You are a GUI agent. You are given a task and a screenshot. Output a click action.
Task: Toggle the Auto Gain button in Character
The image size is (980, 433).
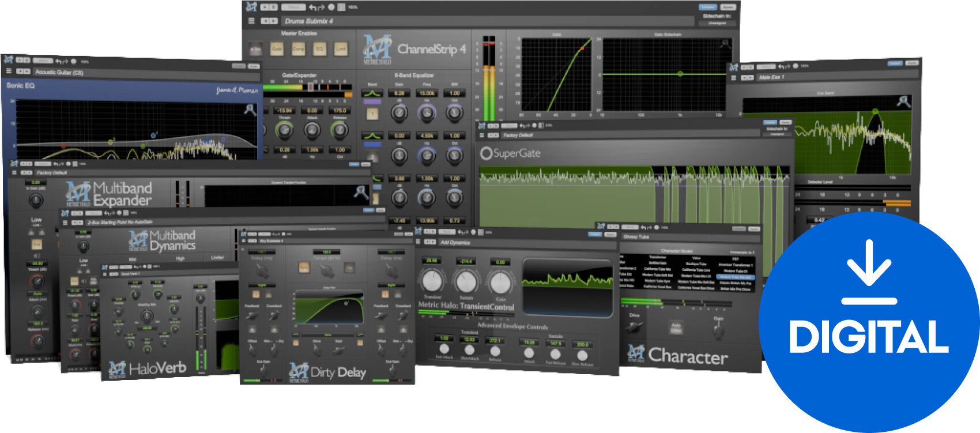(676, 327)
